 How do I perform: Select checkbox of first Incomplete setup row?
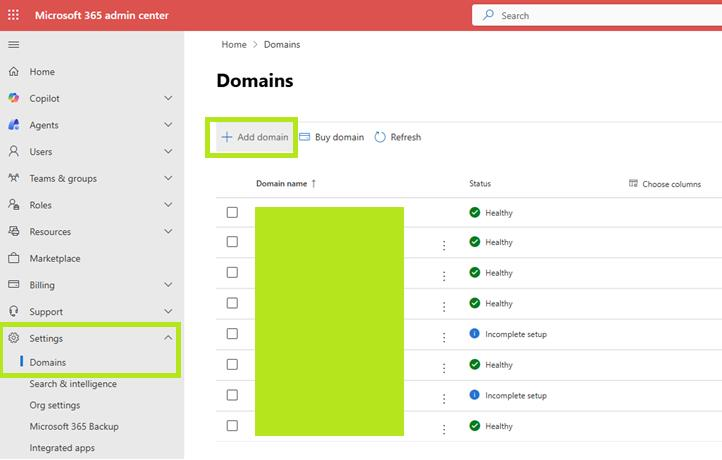[232, 333]
